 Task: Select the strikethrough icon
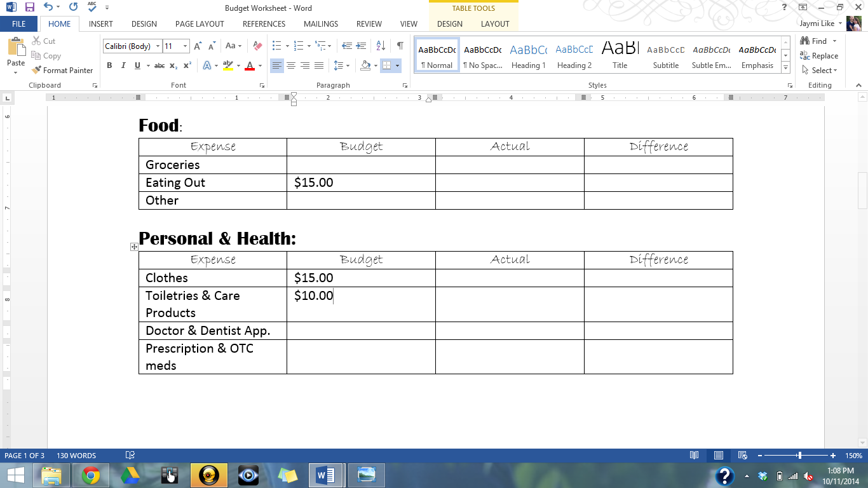[160, 65]
